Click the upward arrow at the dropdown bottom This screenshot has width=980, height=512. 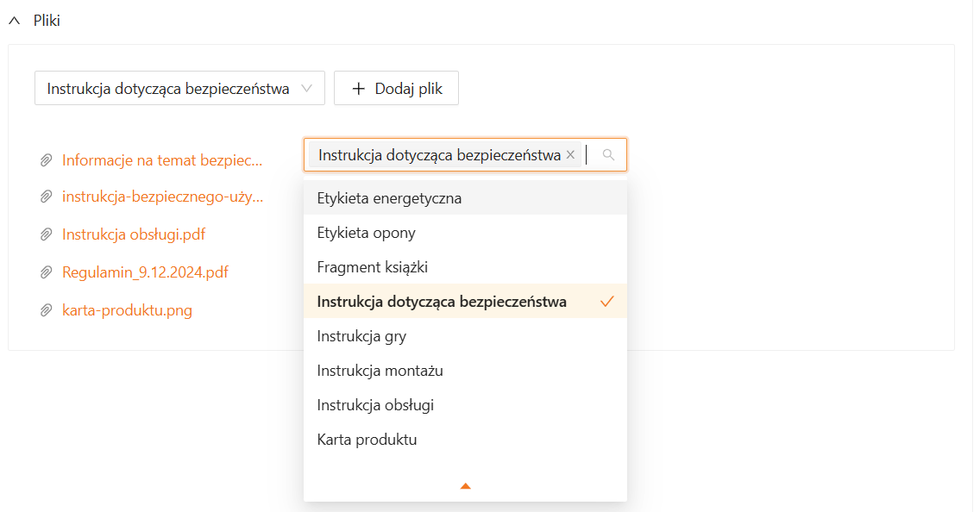465,485
